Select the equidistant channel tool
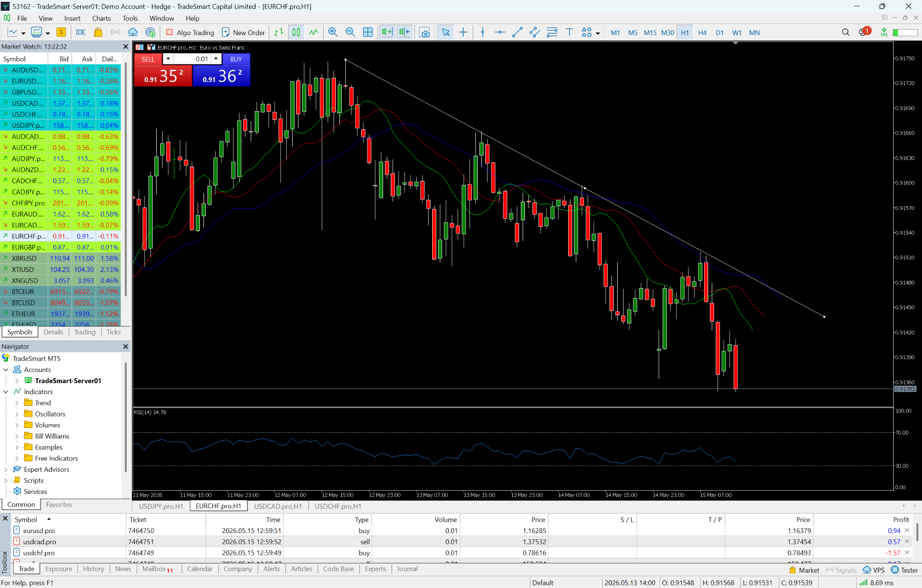This screenshot has height=588, width=922. [534, 32]
